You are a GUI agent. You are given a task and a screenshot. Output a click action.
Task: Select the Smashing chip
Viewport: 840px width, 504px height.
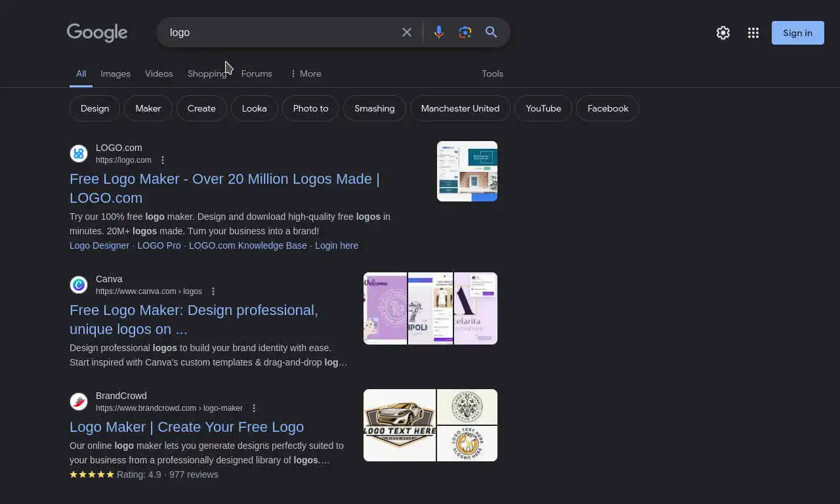click(375, 108)
